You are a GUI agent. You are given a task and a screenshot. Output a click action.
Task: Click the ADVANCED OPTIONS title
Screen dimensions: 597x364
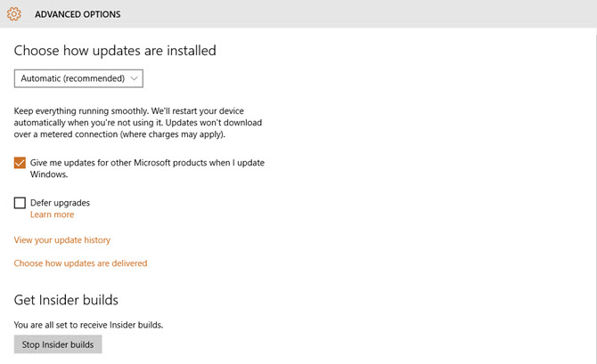78,14
